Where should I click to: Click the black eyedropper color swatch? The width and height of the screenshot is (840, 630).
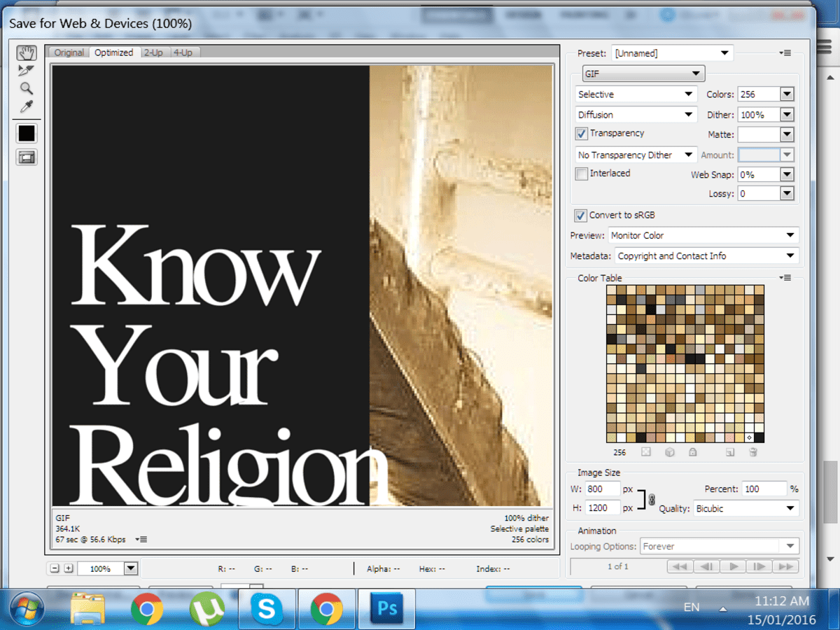pyautogui.click(x=27, y=133)
